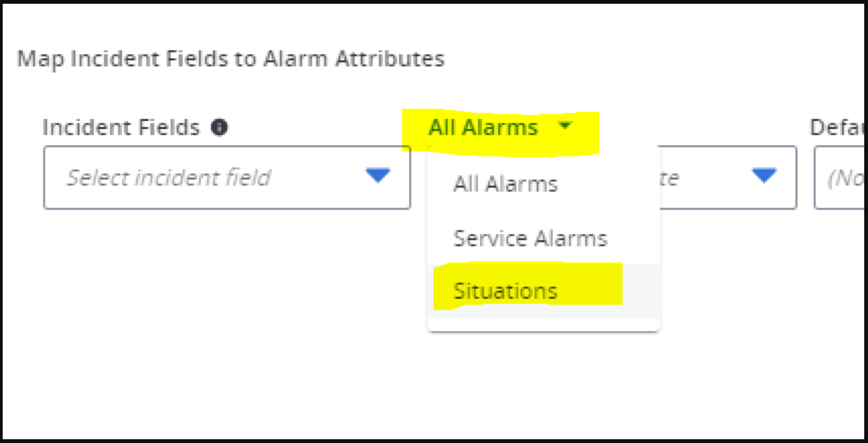Image resolution: width=868 pixels, height=443 pixels.
Task: Click the Map Incident Fields to Alarm Attributes heading
Action: pyautogui.click(x=230, y=59)
